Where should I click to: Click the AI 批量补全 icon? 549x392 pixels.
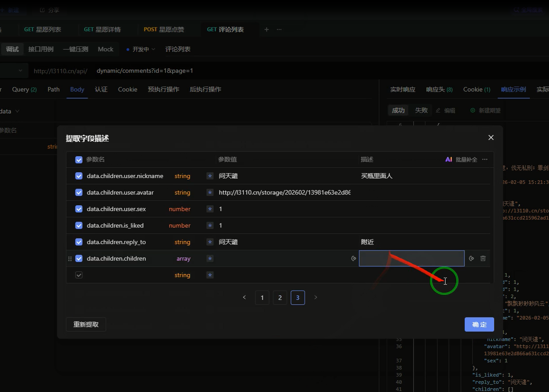(448, 160)
